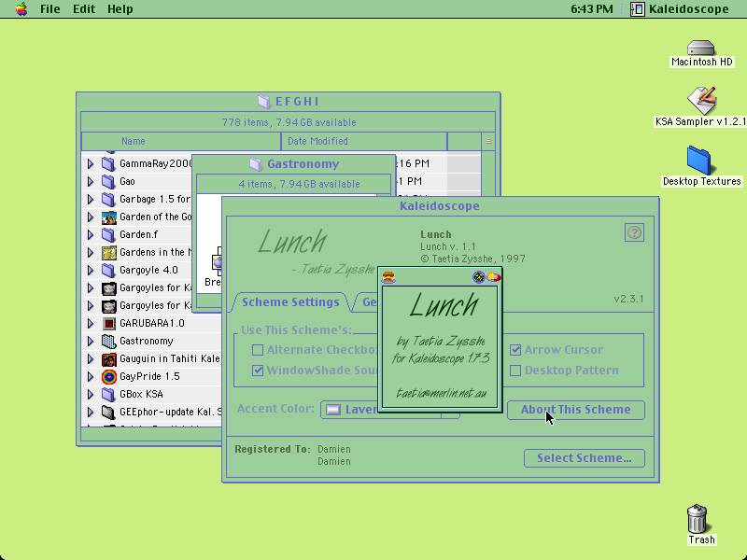This screenshot has width=747, height=560.
Task: Click the About This Scheme button
Action: (x=576, y=410)
